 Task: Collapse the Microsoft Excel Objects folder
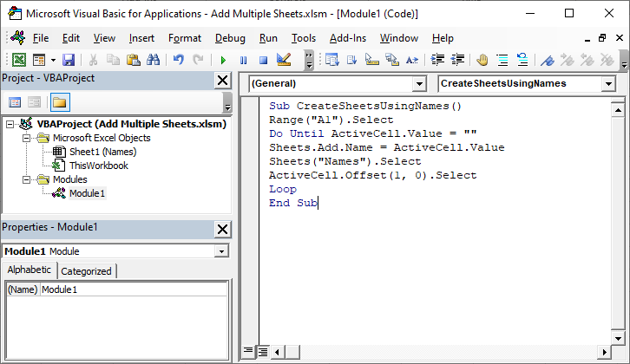pyautogui.click(x=26, y=138)
